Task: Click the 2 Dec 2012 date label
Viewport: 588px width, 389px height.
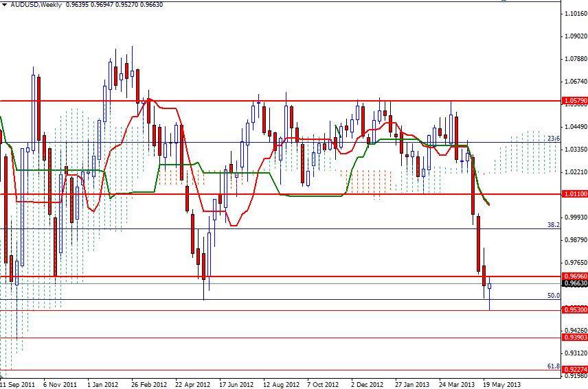Action: pos(367,384)
